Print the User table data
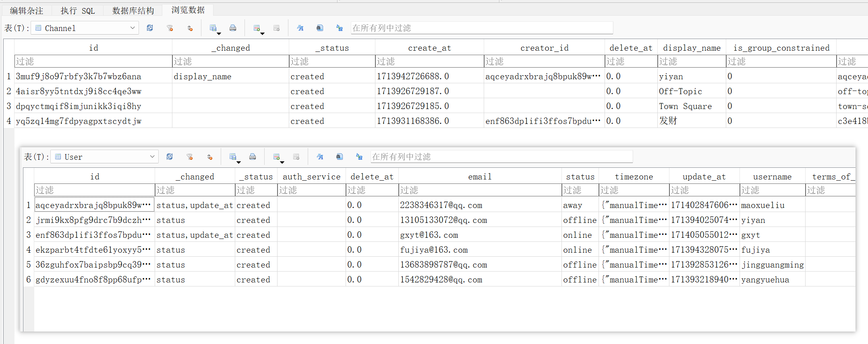 click(253, 157)
